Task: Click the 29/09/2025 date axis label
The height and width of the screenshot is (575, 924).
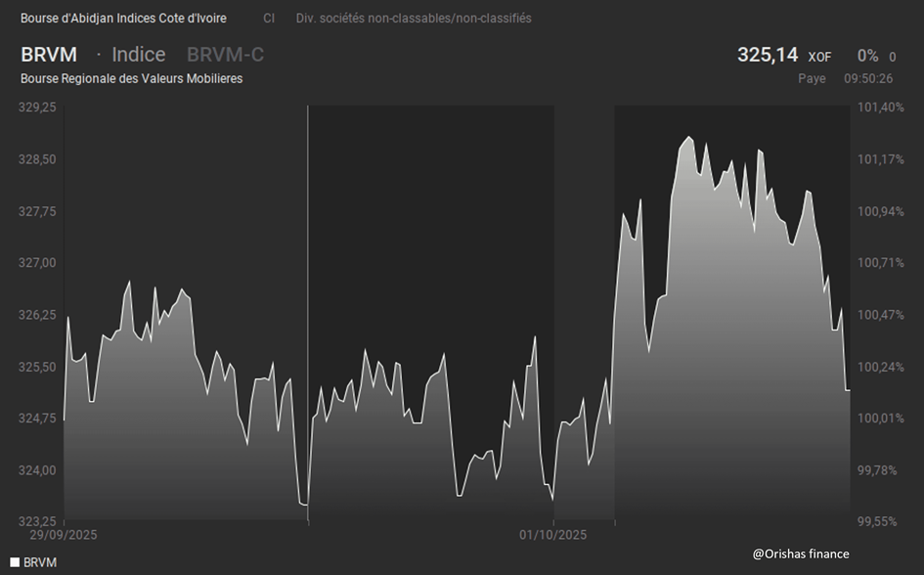Action: [x=64, y=535]
